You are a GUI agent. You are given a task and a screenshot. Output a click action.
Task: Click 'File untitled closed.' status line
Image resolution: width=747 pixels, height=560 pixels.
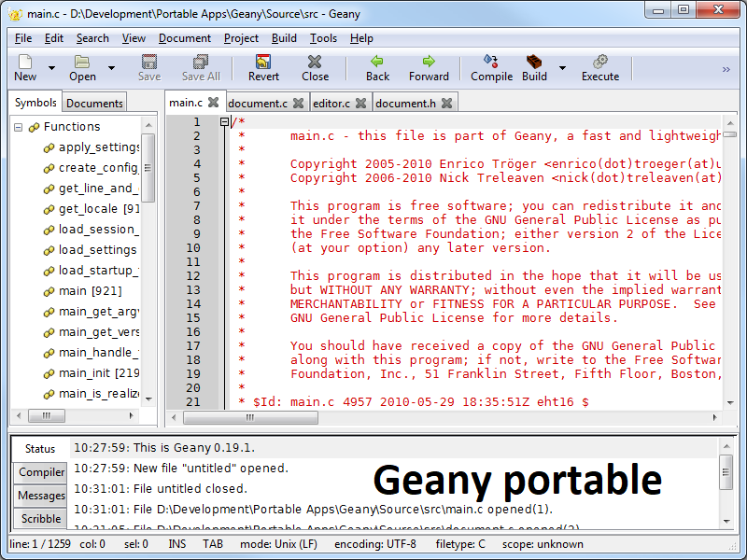(190, 488)
